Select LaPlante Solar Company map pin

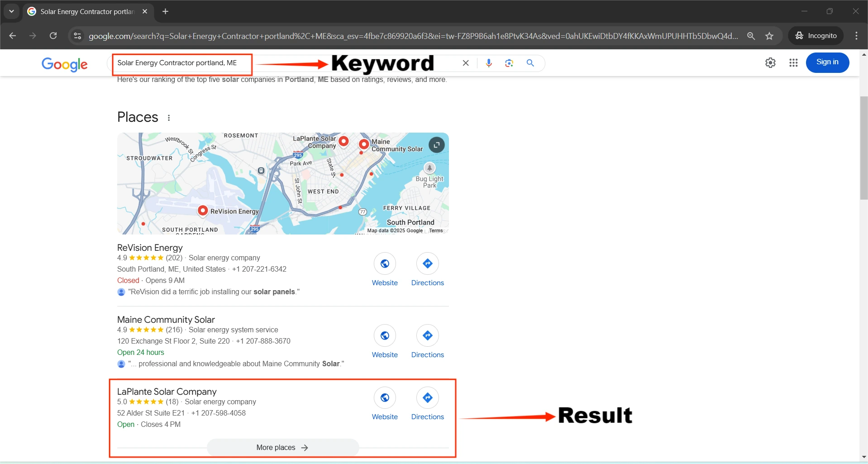pos(344,141)
